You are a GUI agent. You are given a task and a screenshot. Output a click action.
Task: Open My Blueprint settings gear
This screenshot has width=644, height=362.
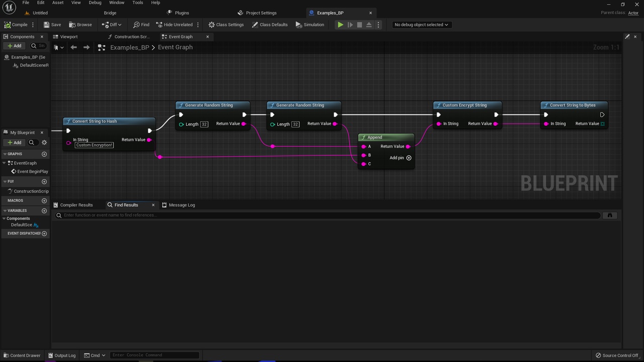coord(44,142)
